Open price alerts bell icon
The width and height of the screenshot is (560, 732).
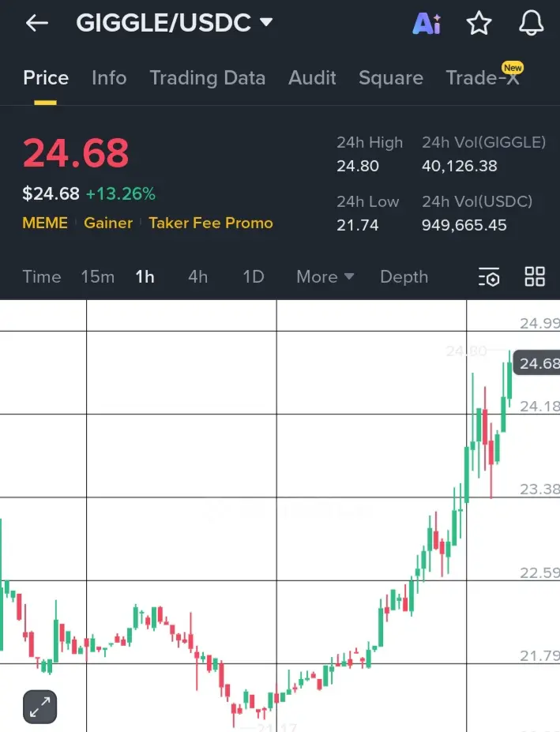531,22
